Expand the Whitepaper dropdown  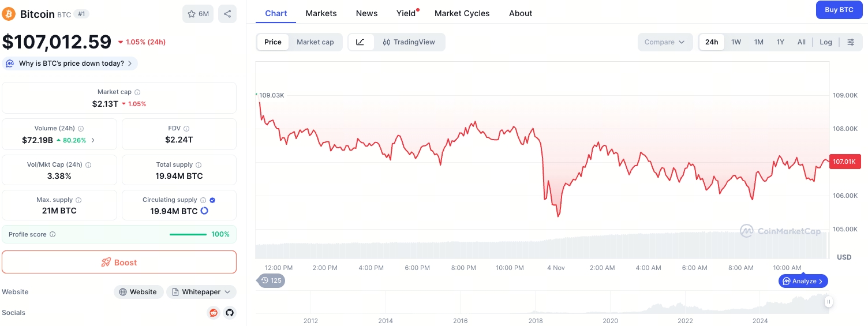[201, 292]
